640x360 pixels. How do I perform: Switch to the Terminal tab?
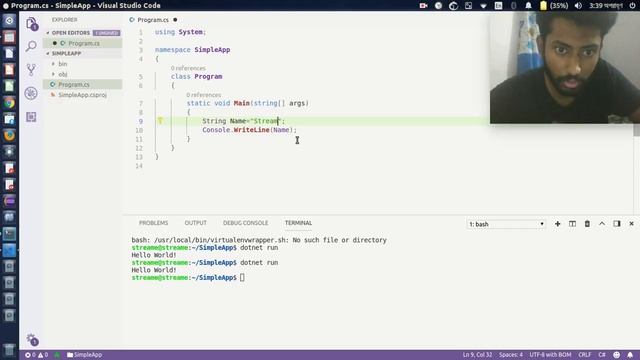(298, 223)
